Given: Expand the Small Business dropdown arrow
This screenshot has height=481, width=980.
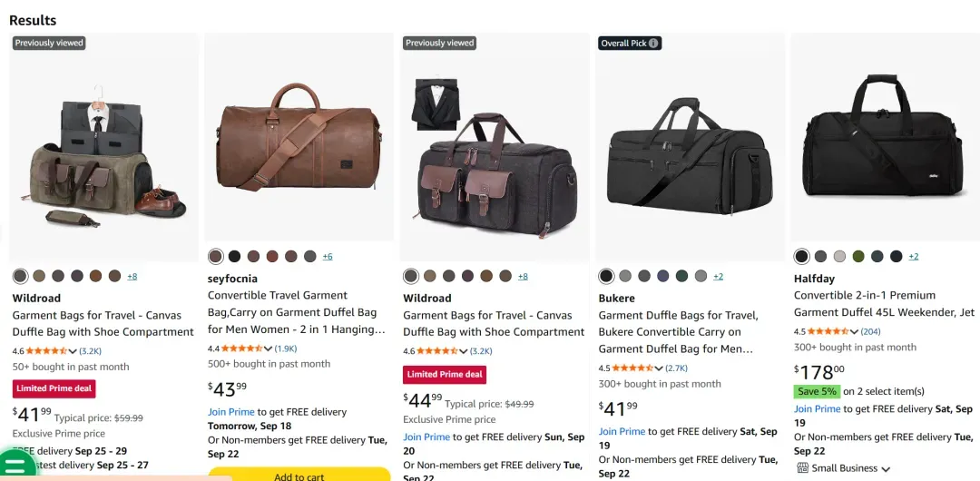Looking at the screenshot, I should click(885, 468).
